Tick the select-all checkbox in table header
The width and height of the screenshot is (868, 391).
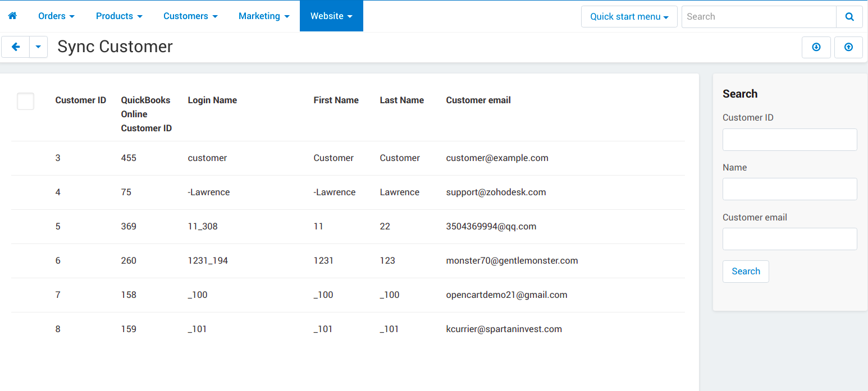26,101
